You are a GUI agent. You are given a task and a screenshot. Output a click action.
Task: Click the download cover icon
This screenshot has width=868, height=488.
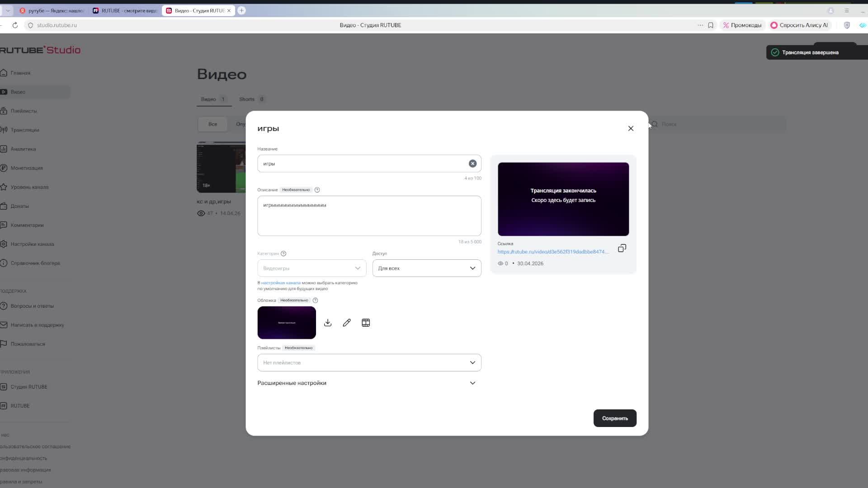328,323
